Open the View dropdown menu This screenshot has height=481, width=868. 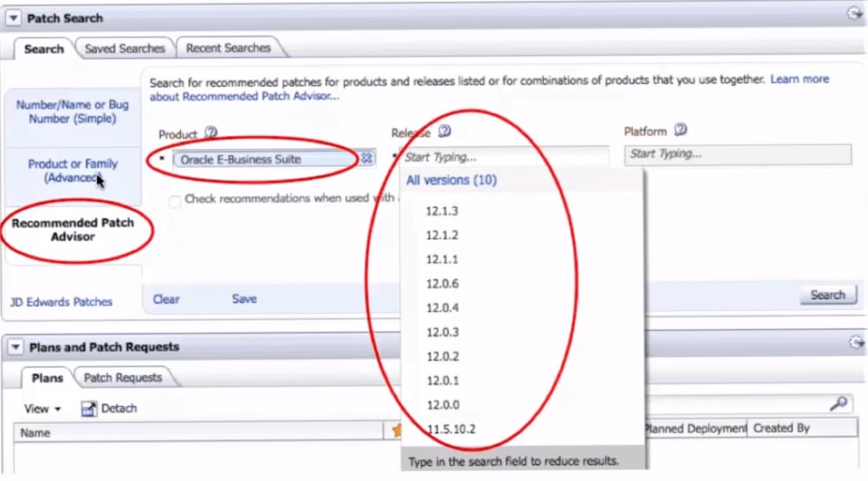42,409
